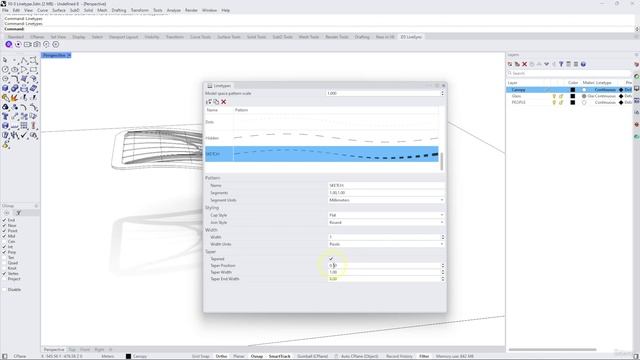Viewport: 640px width, 360px height.
Task: Click the purple circle icon in Linetypes toolbar
Action: tap(9, 44)
